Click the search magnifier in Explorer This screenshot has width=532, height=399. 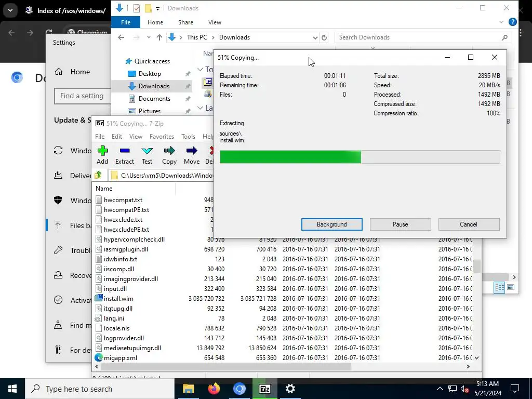(x=504, y=37)
